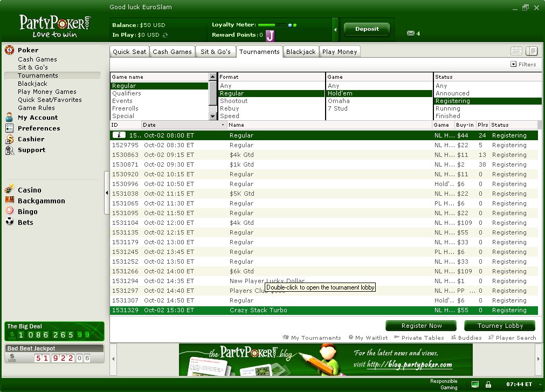545x392 pixels.
Task: Select Omaha in the Game filter
Action: tap(339, 101)
